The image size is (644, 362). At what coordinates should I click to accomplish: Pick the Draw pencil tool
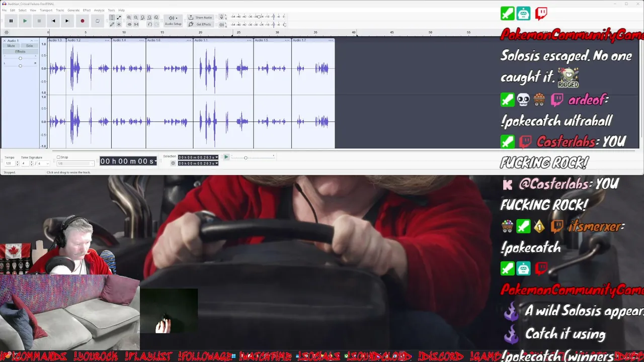(112, 24)
